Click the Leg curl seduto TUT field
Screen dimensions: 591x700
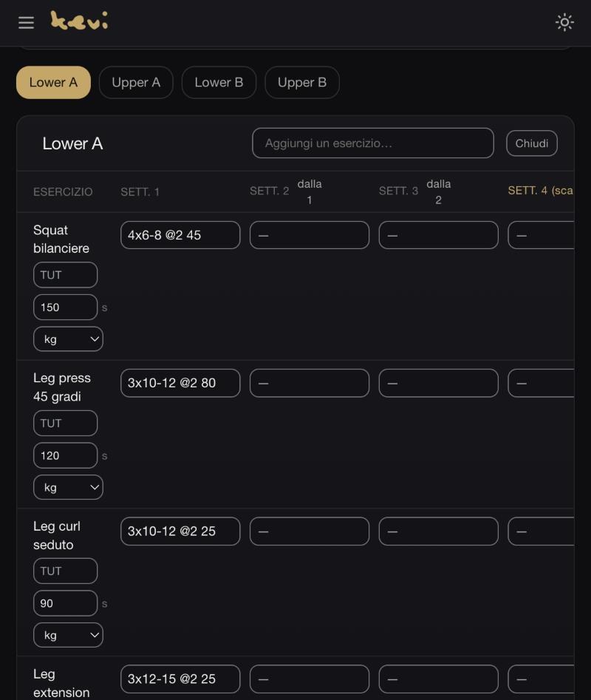coord(65,571)
